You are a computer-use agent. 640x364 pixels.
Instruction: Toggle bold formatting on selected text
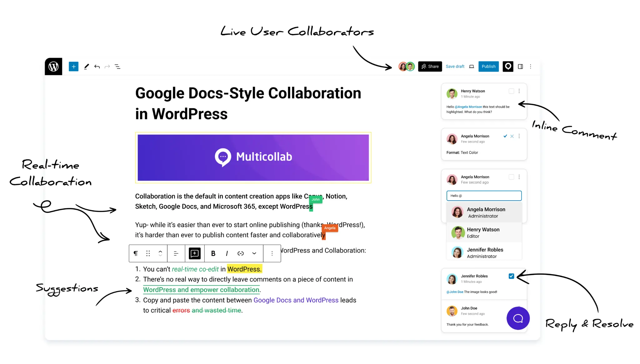tap(213, 253)
